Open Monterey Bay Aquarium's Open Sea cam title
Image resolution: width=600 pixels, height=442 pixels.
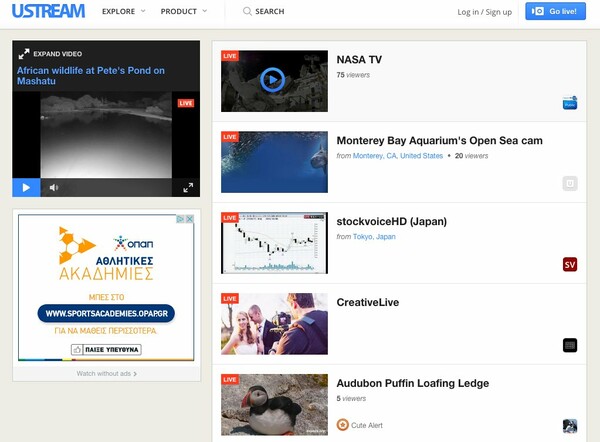pos(439,140)
